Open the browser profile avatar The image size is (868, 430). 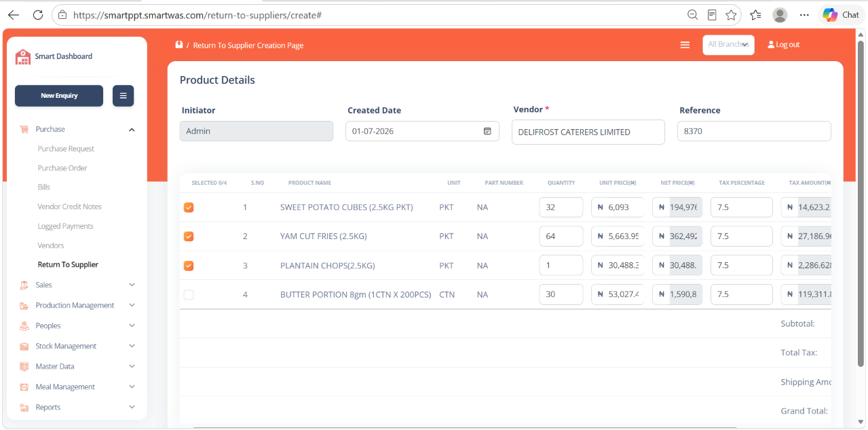pyautogui.click(x=780, y=15)
